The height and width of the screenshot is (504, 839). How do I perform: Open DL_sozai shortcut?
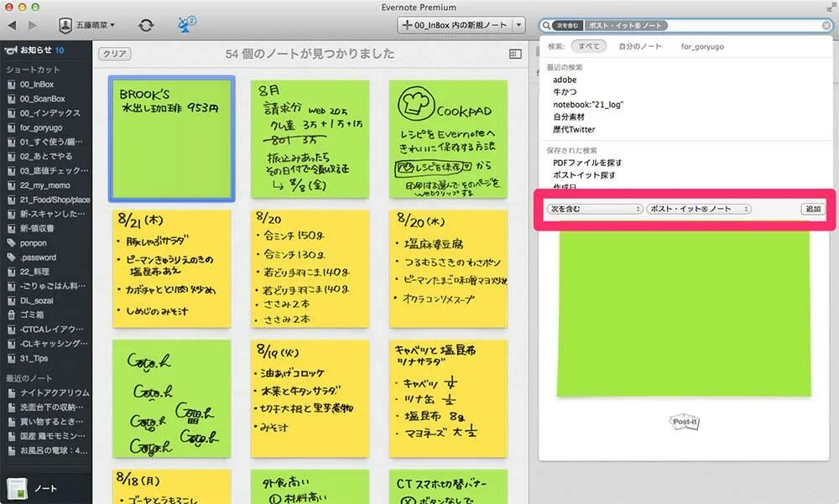click(36, 301)
